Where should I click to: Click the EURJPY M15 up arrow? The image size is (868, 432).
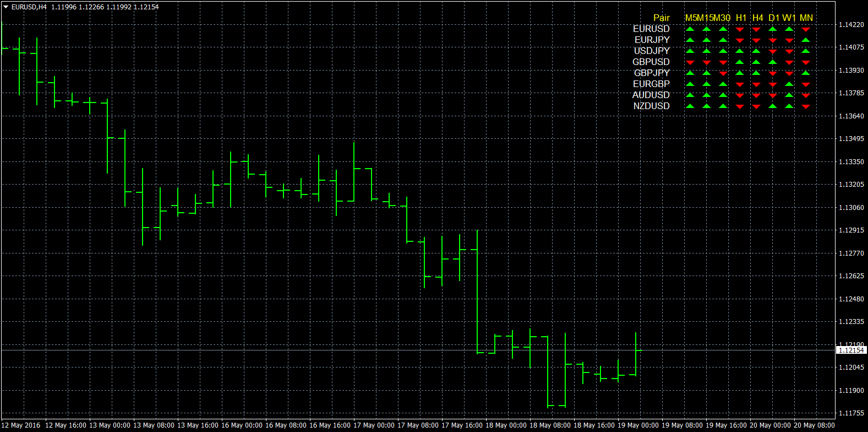(707, 40)
